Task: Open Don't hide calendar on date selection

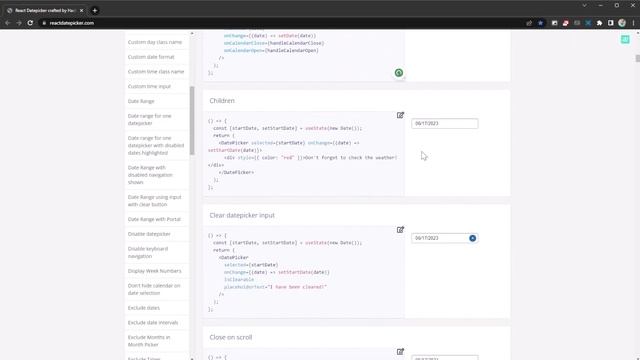Action: coord(154,289)
